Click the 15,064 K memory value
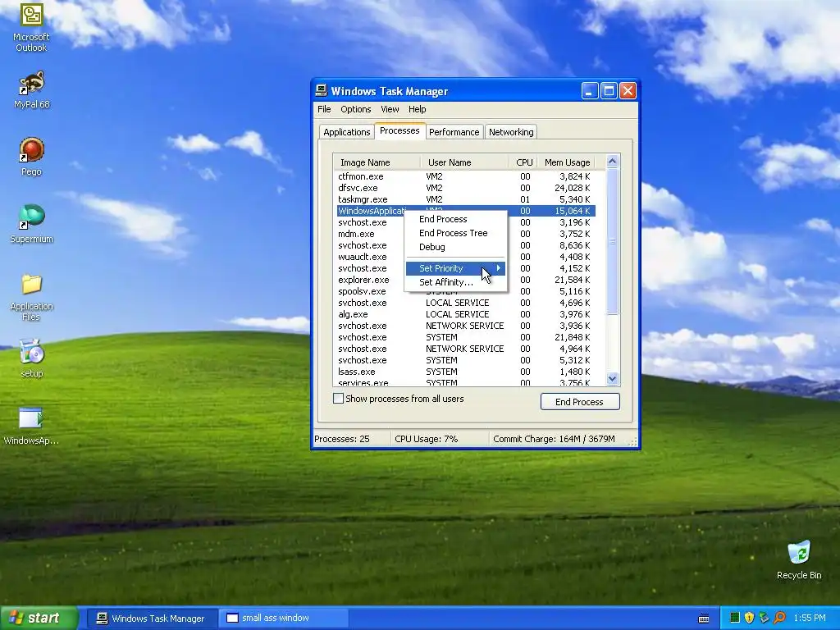This screenshot has width=840, height=630. click(x=572, y=211)
